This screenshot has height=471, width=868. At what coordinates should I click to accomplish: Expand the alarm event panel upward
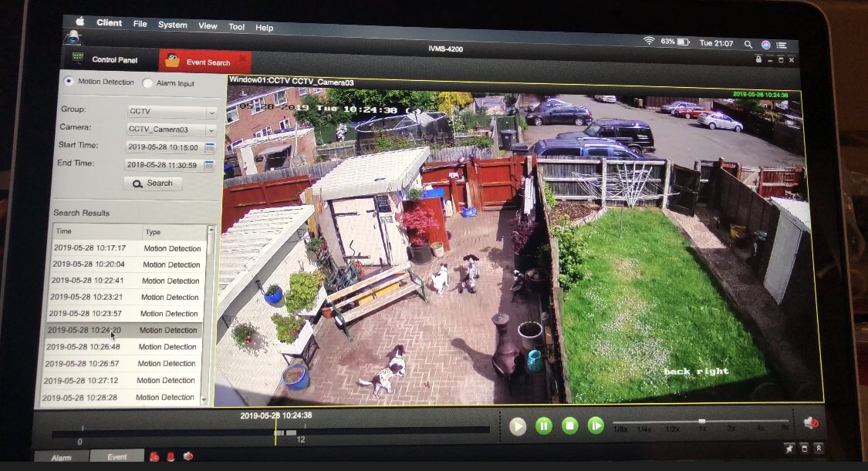point(819,449)
